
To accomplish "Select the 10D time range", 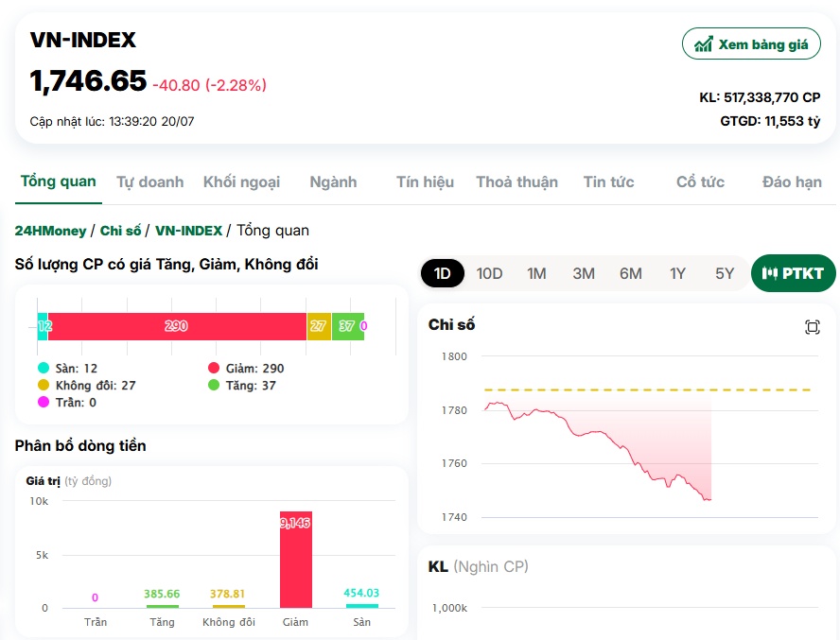I will [489, 273].
